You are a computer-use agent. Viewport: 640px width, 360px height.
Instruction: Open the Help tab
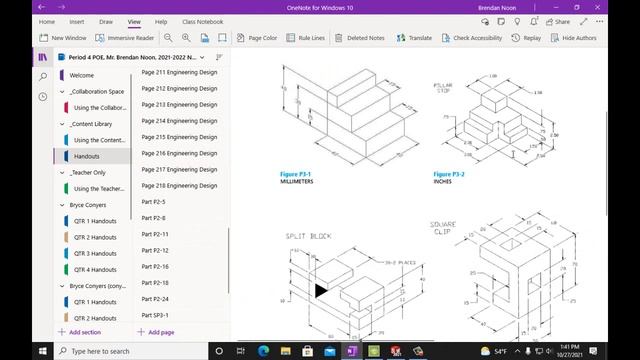[161, 22]
